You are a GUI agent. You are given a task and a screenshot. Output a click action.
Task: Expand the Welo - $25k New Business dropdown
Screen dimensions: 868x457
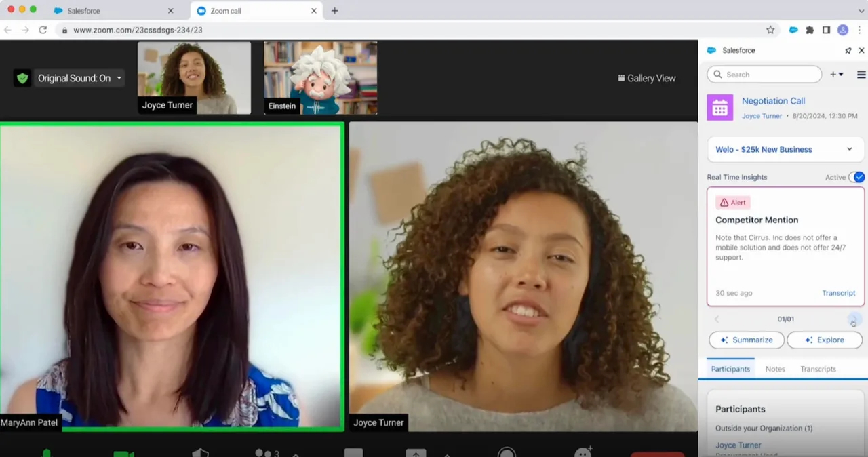point(785,149)
